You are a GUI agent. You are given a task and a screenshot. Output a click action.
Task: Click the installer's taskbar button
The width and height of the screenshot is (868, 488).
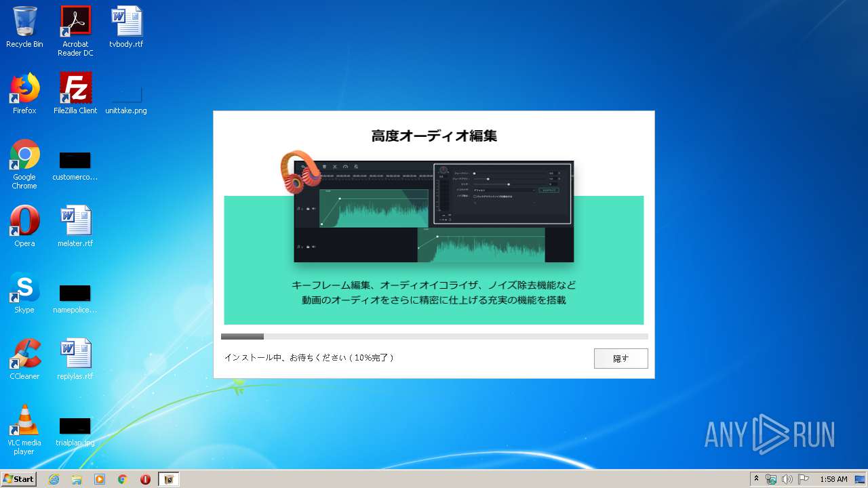click(169, 479)
